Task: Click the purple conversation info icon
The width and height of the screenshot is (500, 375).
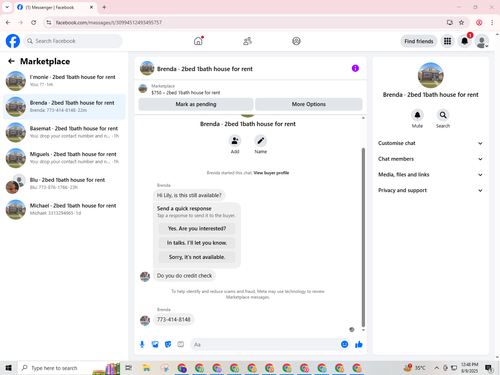Action: (x=355, y=68)
